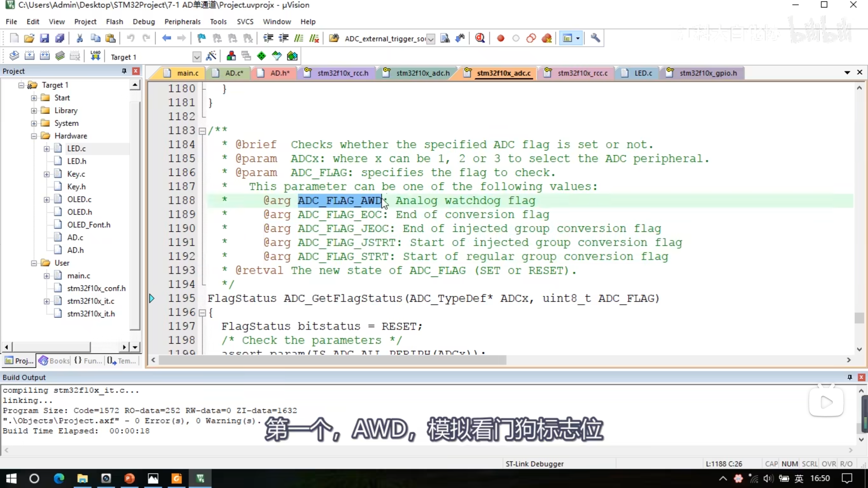Close the Build Output panel
This screenshot has width=868, height=488.
tap(861, 377)
